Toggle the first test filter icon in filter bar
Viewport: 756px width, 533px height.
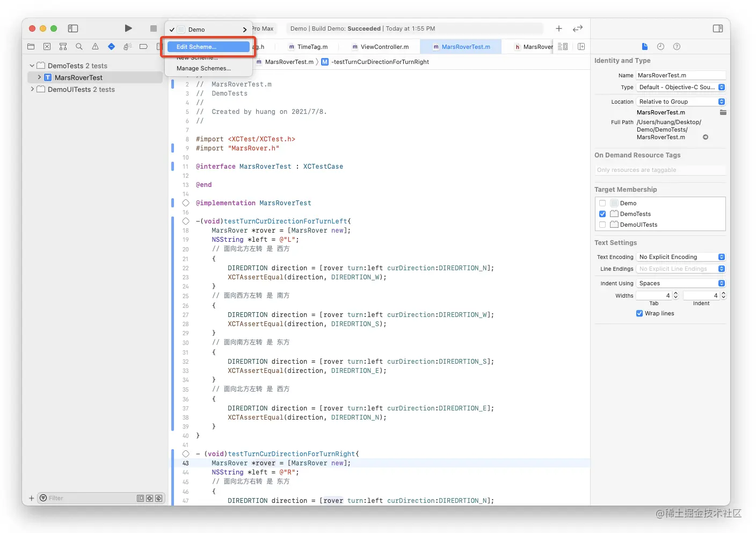click(140, 498)
